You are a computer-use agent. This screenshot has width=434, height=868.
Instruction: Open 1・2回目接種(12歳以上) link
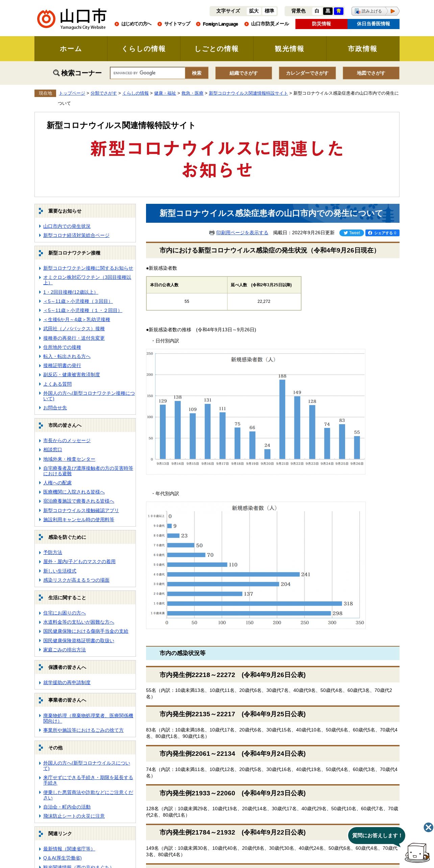71,292
